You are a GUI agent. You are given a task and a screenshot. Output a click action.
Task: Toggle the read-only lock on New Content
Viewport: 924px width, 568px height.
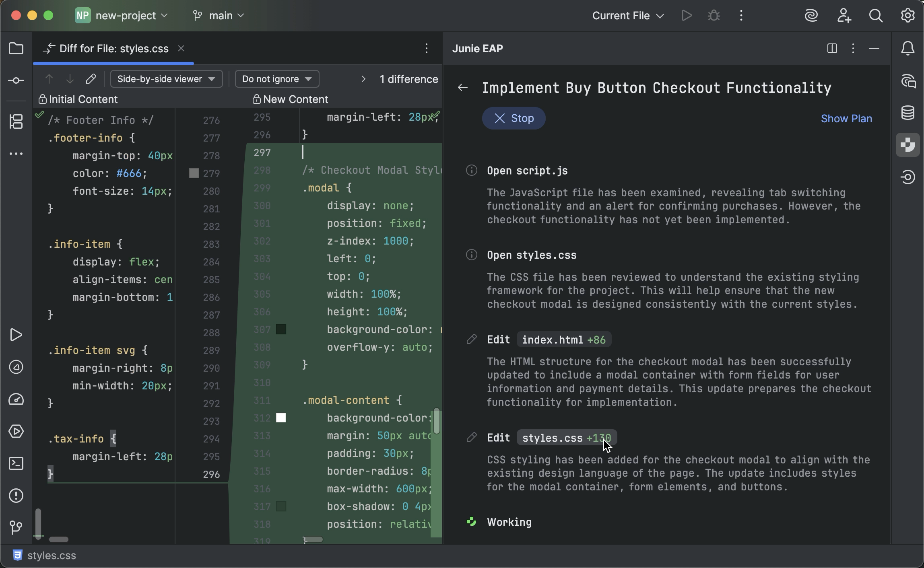[x=256, y=99]
